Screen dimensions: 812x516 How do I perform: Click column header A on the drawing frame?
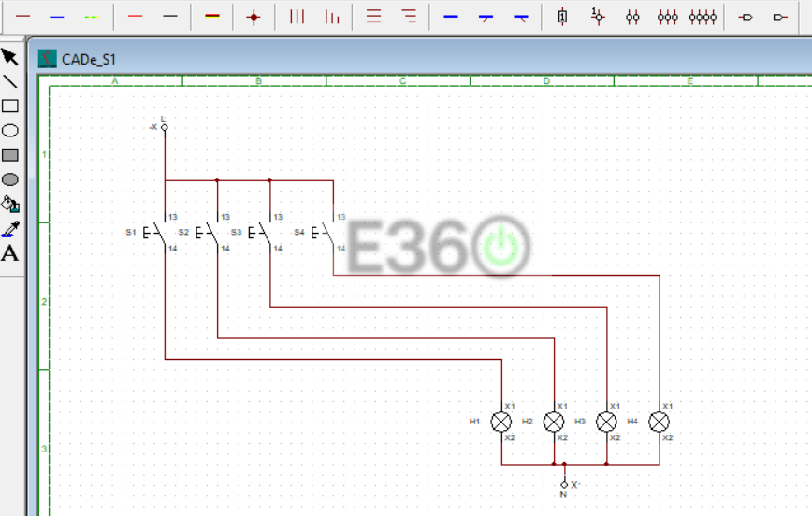115,81
